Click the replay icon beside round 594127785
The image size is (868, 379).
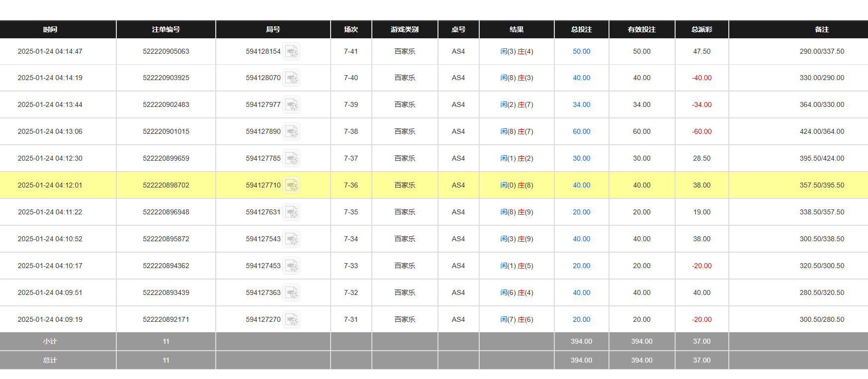pos(291,159)
